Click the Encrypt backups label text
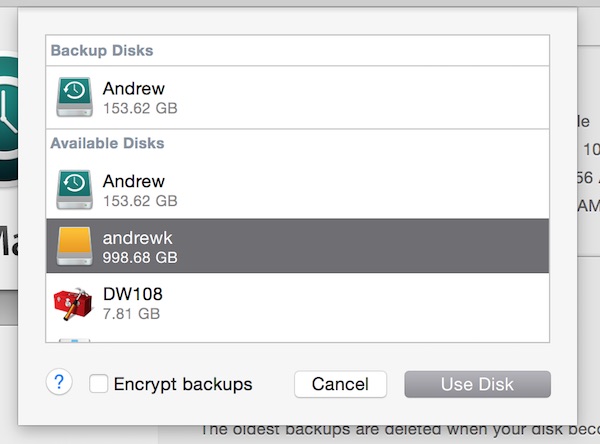The width and height of the screenshot is (600, 444). point(182,384)
